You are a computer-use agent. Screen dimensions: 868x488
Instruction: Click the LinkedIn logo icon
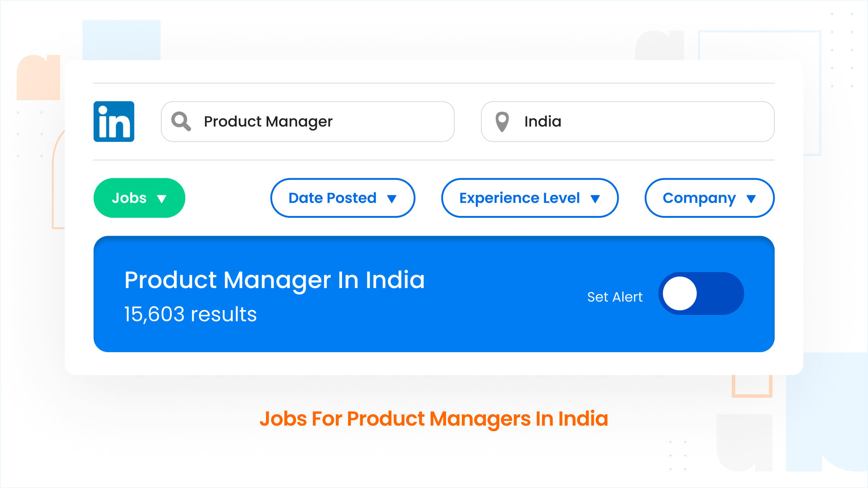pos(113,121)
